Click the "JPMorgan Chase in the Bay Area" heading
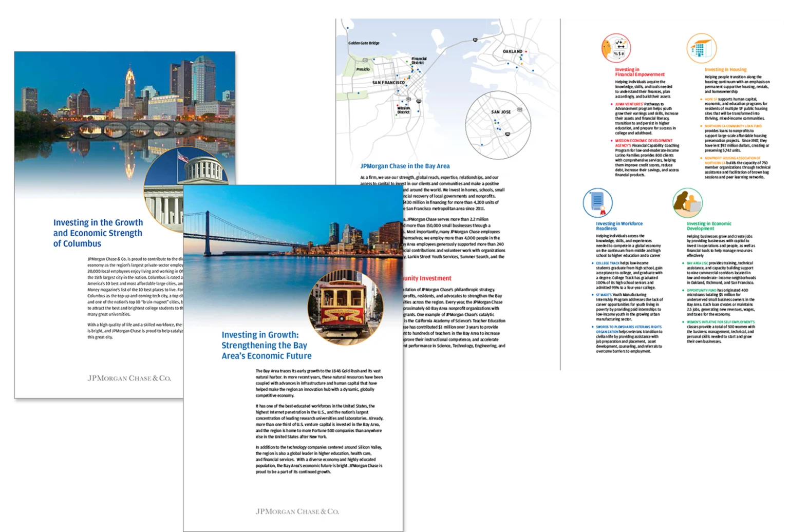The height and width of the screenshot is (532, 789). (x=405, y=166)
